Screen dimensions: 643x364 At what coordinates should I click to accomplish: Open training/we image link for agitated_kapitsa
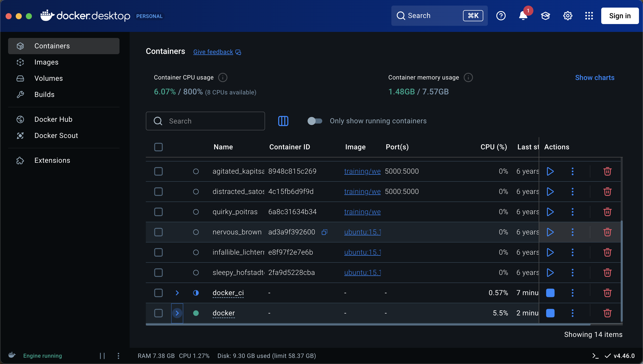point(362,171)
